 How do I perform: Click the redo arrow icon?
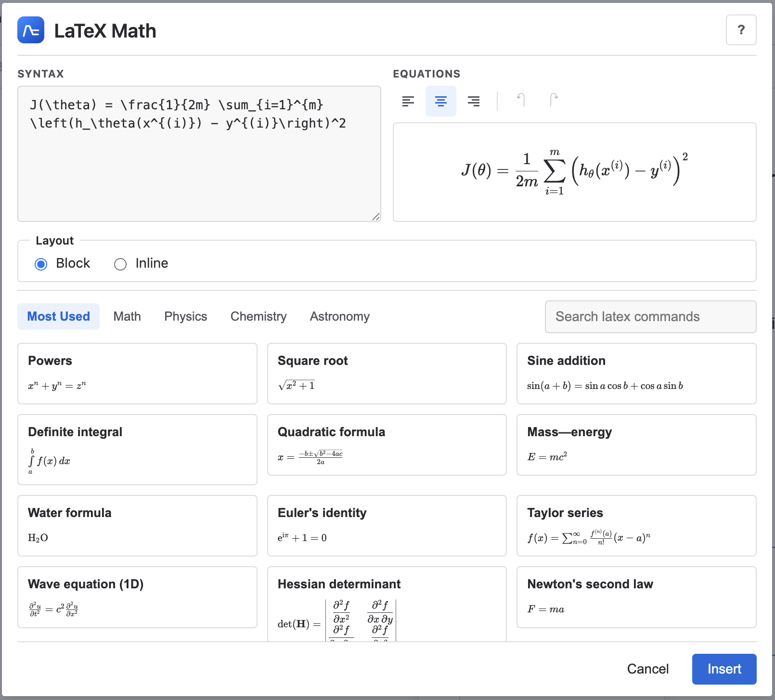(x=554, y=100)
